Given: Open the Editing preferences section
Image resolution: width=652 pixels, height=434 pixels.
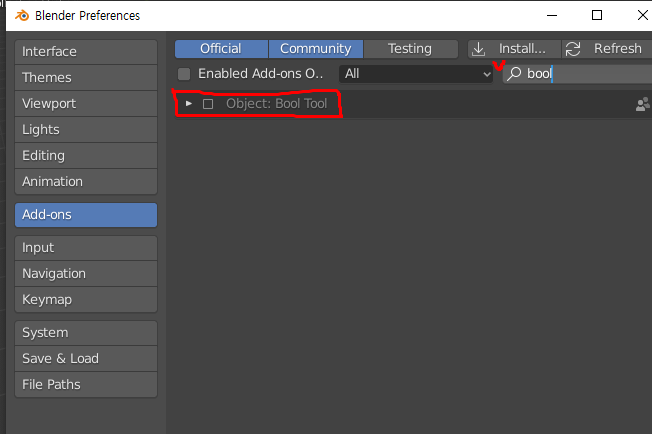Looking at the screenshot, I should point(86,155).
